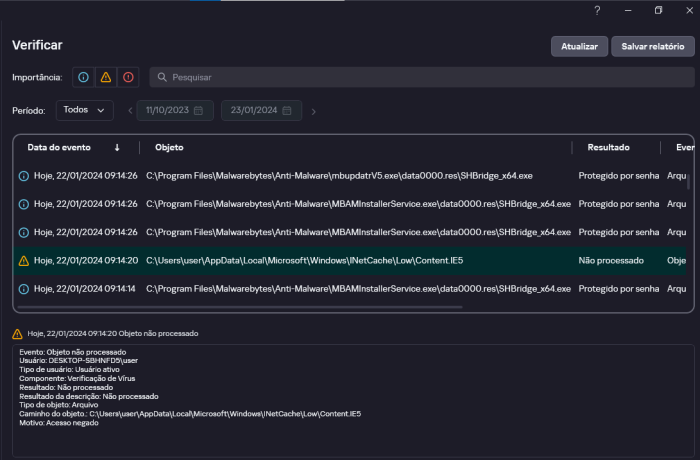Click the search magnifier icon
700x460 pixels.
pyautogui.click(x=162, y=77)
